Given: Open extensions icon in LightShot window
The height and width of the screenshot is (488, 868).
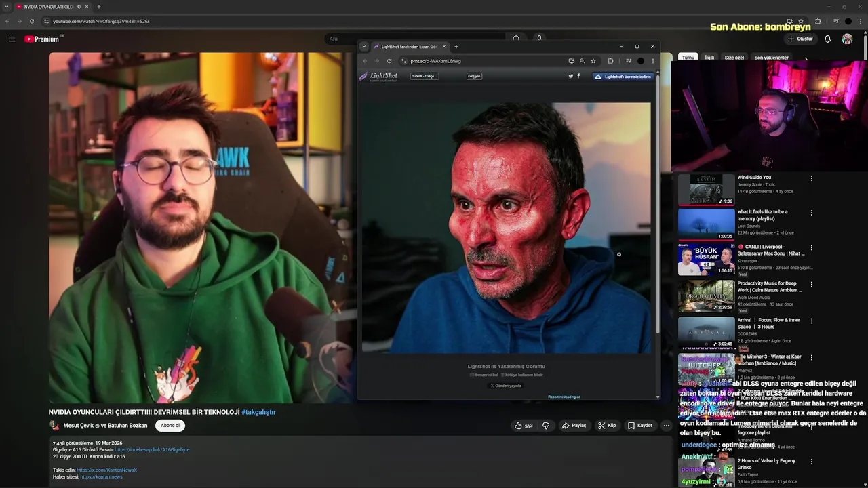Looking at the screenshot, I should (610, 61).
